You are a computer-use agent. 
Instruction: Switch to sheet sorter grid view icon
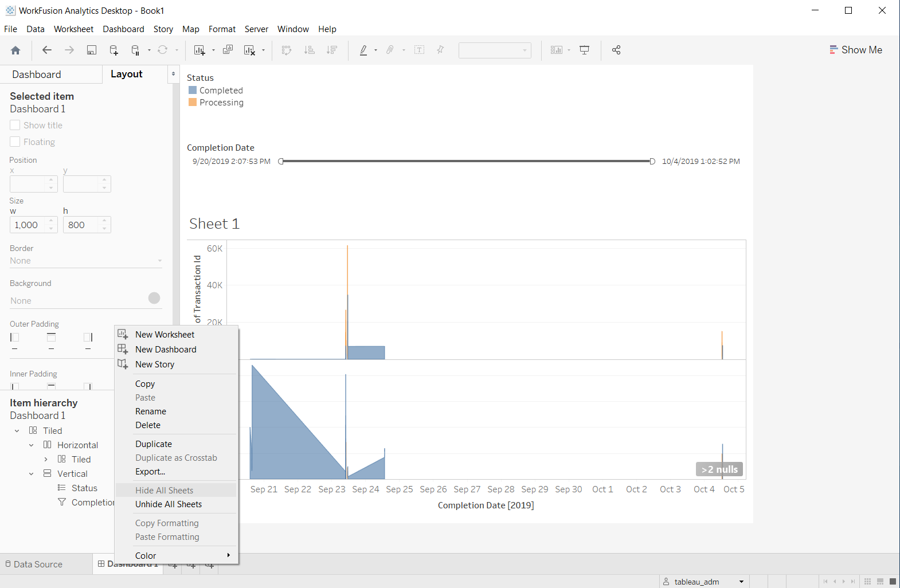pos(867,582)
